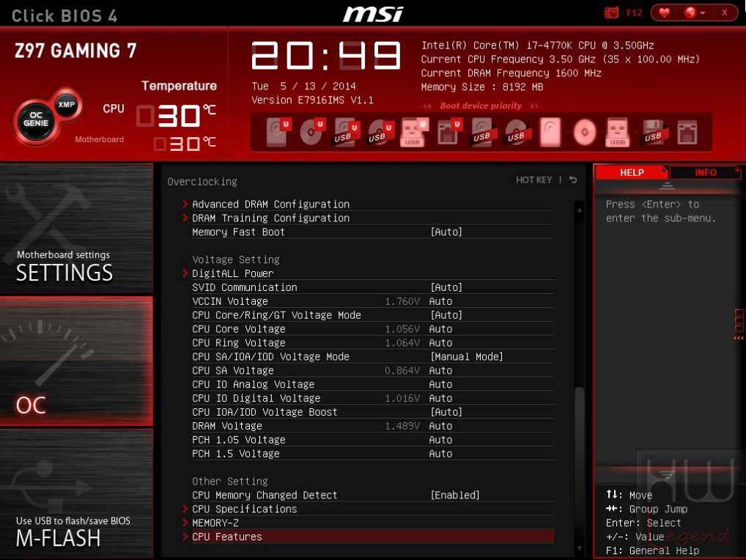Image resolution: width=746 pixels, height=560 pixels.
Task: Select CPU SA Voltage Auto field
Action: pos(440,370)
